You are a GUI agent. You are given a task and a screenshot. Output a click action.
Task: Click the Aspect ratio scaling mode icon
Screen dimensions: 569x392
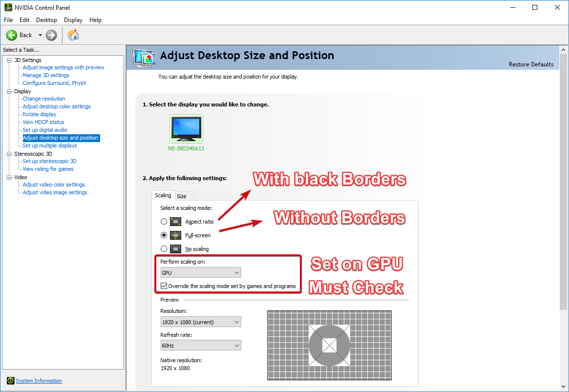point(175,222)
